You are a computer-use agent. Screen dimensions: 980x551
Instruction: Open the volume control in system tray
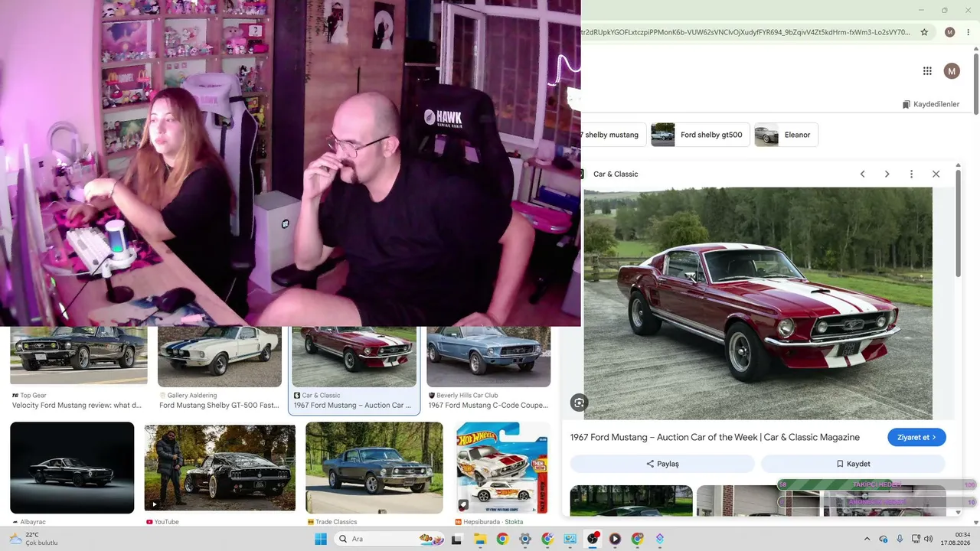928,539
